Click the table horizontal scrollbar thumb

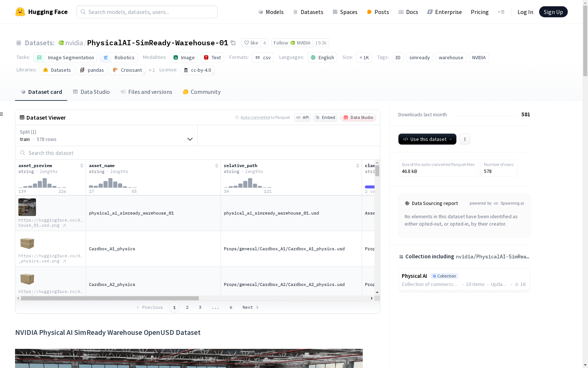pyautogui.click(x=110, y=298)
